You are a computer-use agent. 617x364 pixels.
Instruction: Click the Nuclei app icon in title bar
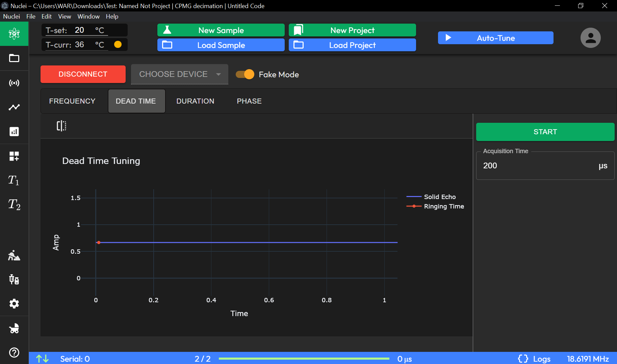[5, 6]
